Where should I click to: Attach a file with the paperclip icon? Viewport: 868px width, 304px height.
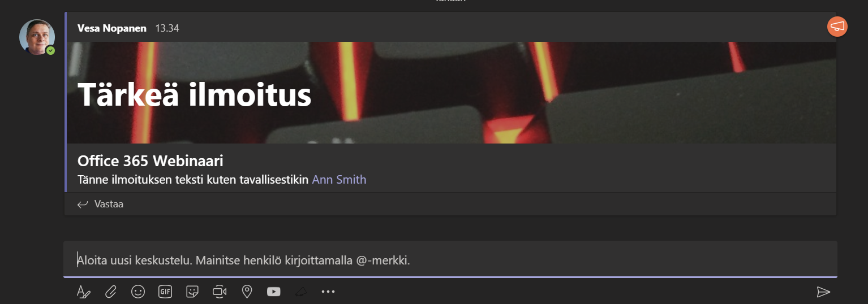pos(111,292)
